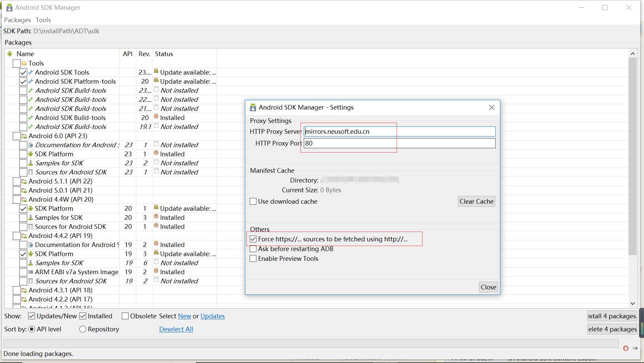This screenshot has width=644, height=363.
Task: Click the Android 4.4.2 (API 19) folder icon
Action: (24, 236)
